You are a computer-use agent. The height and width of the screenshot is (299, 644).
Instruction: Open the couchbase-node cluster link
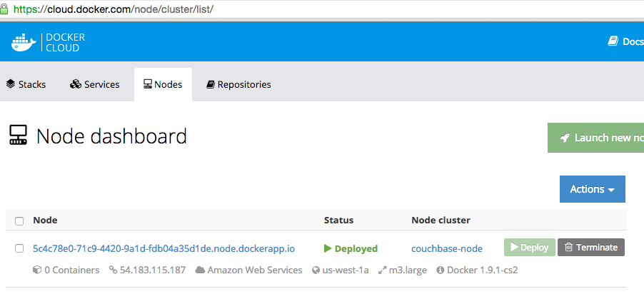(447, 248)
